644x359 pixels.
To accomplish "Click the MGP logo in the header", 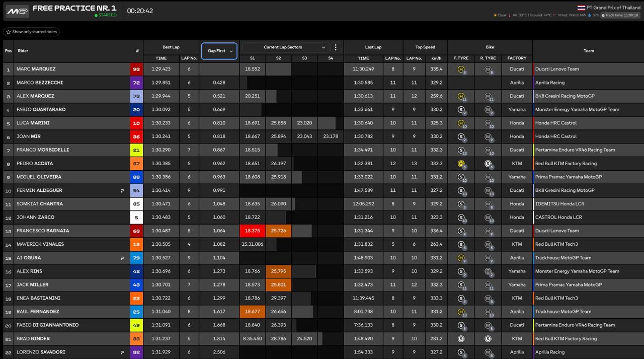I will (x=17, y=11).
